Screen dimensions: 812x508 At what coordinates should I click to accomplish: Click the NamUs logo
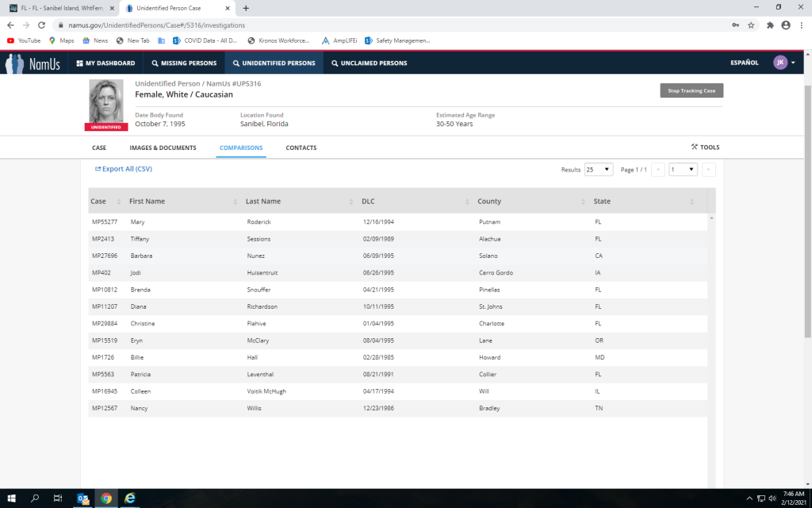pos(33,63)
